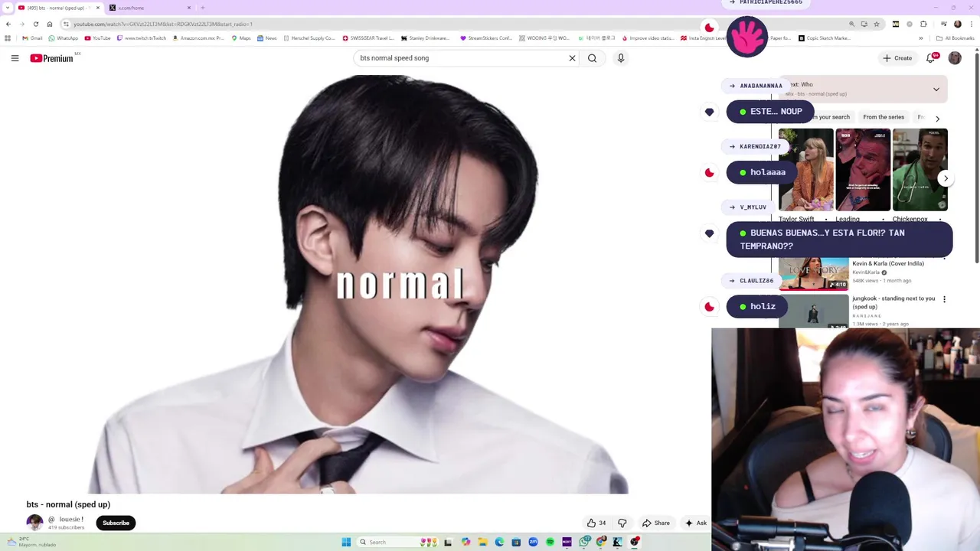Open the Amazon.com.mx bookmark
The width and height of the screenshot is (980, 551).
[x=198, y=38]
